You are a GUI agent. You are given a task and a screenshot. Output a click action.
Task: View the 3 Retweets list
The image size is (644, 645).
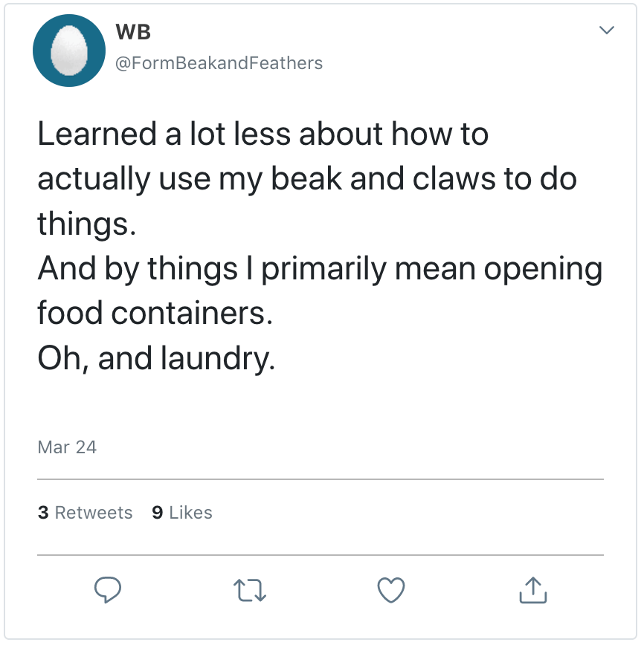click(x=85, y=513)
